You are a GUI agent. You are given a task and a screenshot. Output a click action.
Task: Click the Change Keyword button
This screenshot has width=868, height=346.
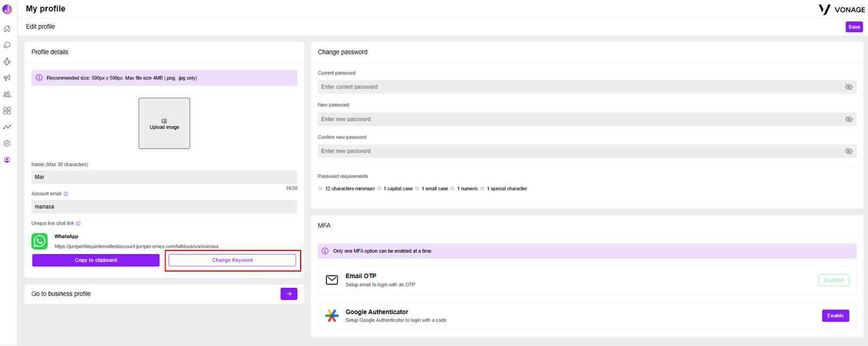coord(232,260)
